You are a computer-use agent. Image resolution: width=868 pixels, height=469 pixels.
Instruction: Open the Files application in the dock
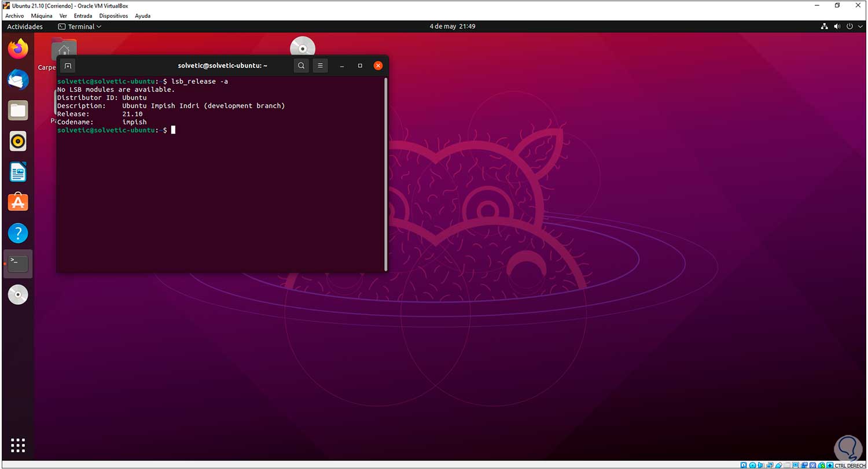pos(17,110)
